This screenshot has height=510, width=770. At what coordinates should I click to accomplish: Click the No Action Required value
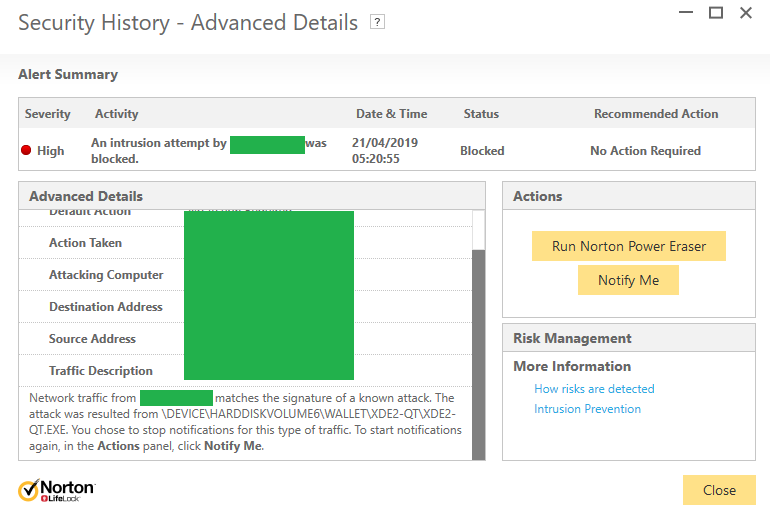tap(645, 151)
